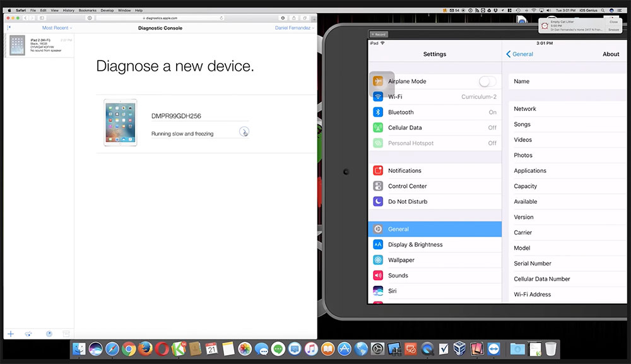Screen dimensions: 631x364
Task: Tap the Wallpaper icon in iPad Settings
Action: pyautogui.click(x=378, y=260)
